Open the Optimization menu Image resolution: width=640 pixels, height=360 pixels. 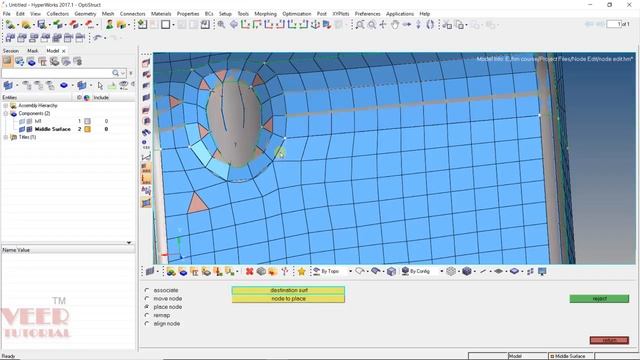[297, 13]
